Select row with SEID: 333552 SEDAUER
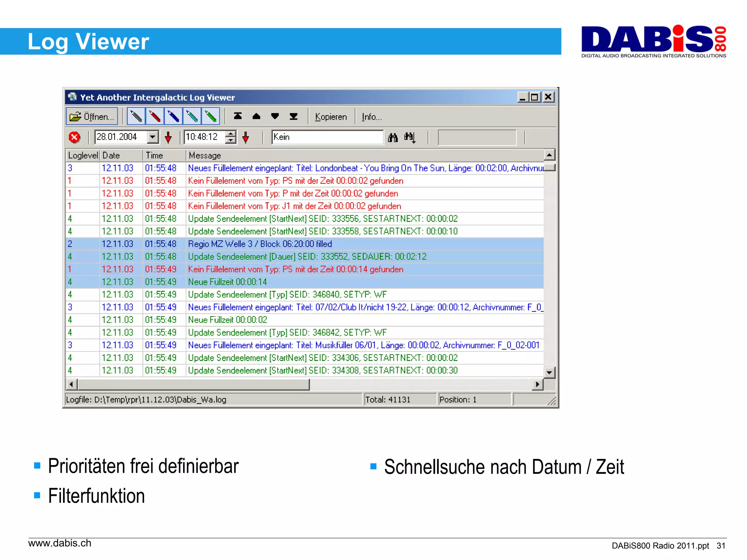The height and width of the screenshot is (560, 747). (x=305, y=257)
